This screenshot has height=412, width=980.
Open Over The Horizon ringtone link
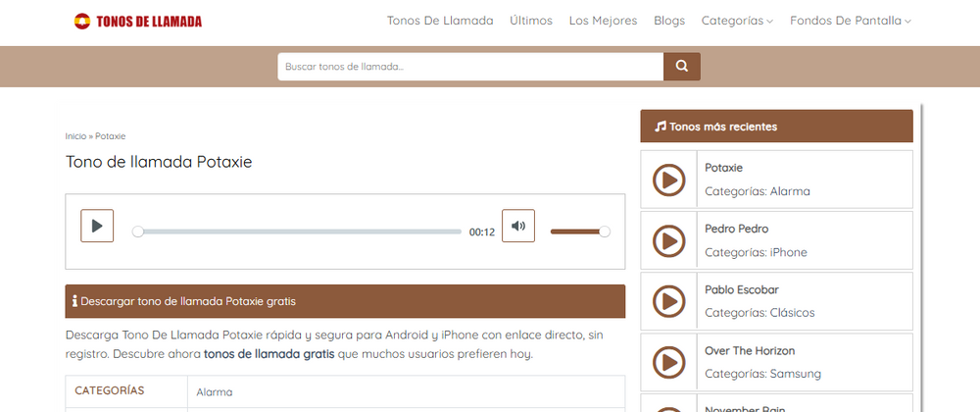pyautogui.click(x=750, y=351)
